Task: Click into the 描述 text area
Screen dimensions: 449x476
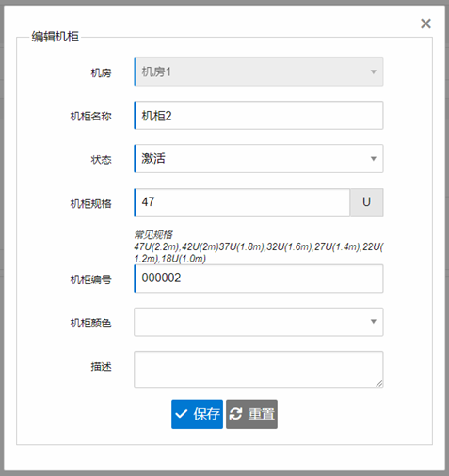Action: click(x=259, y=370)
